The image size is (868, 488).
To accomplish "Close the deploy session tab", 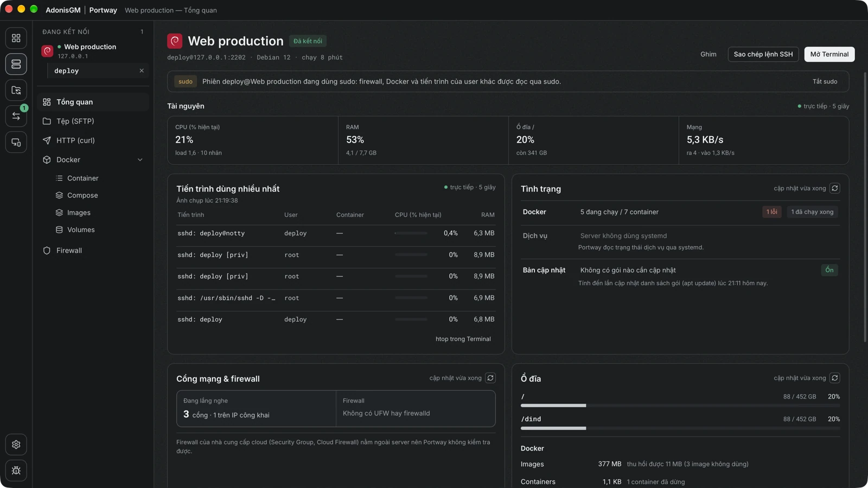I will tap(142, 70).
